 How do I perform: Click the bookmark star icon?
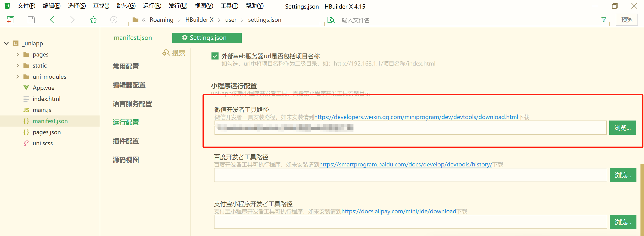[93, 20]
